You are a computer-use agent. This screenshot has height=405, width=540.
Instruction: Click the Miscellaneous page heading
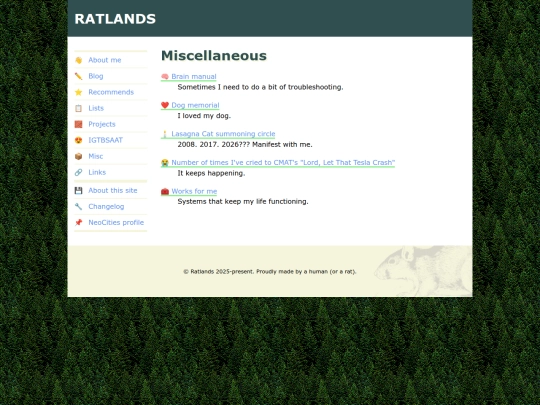tap(214, 56)
